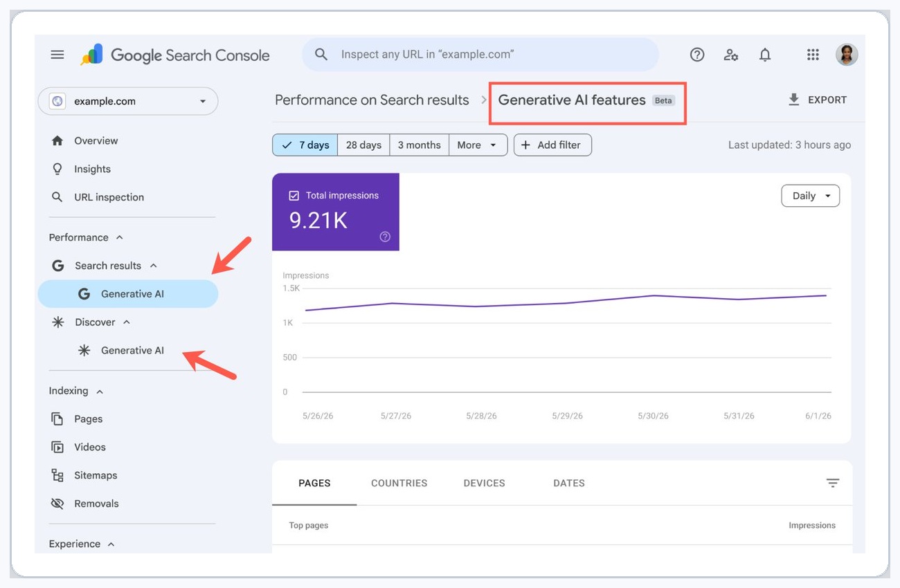
Task: Click the EXPORT button
Action: pyautogui.click(x=818, y=100)
